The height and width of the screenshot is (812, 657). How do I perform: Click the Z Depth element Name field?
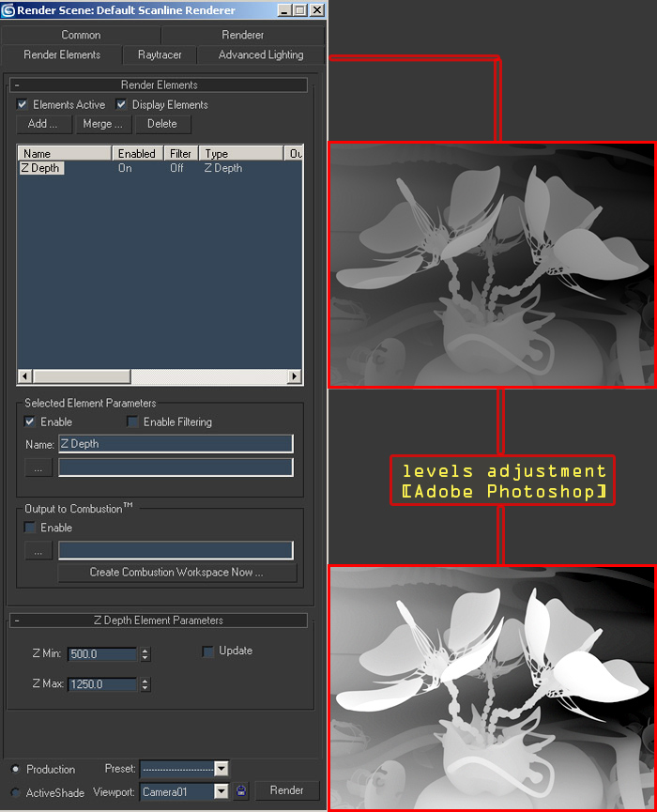pyautogui.click(x=176, y=444)
